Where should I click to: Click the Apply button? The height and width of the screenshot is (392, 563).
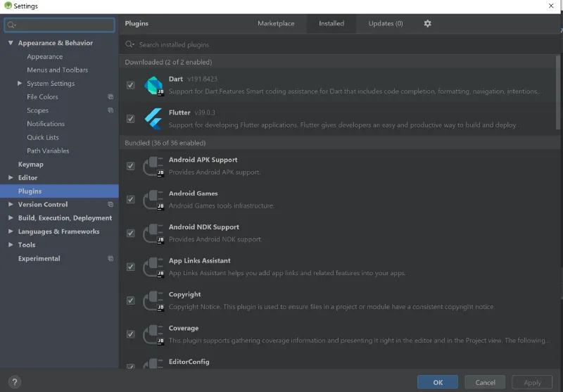[532, 382]
